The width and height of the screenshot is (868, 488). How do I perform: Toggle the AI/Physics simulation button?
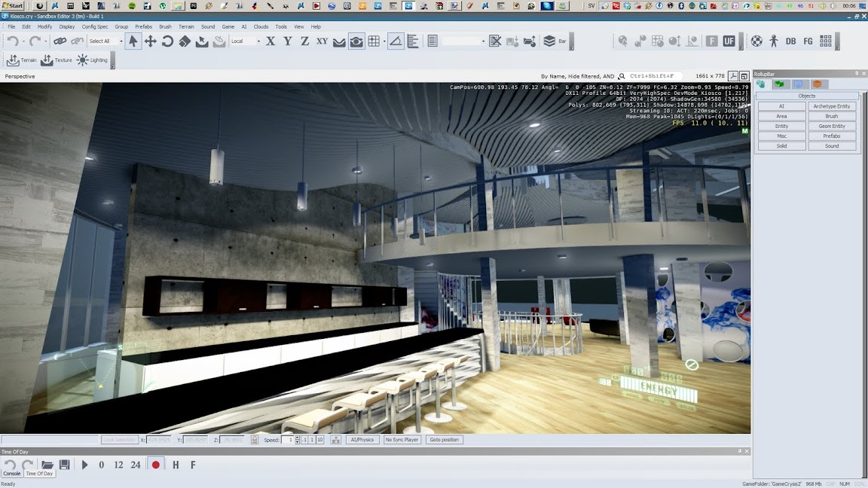(362, 440)
